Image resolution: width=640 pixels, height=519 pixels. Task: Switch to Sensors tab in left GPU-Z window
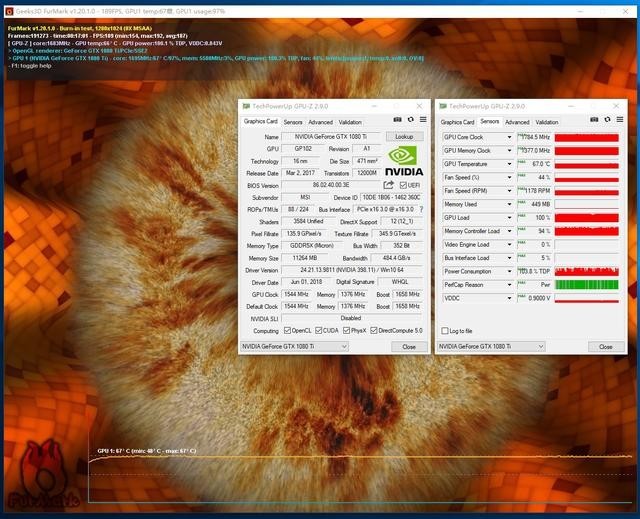(293, 122)
